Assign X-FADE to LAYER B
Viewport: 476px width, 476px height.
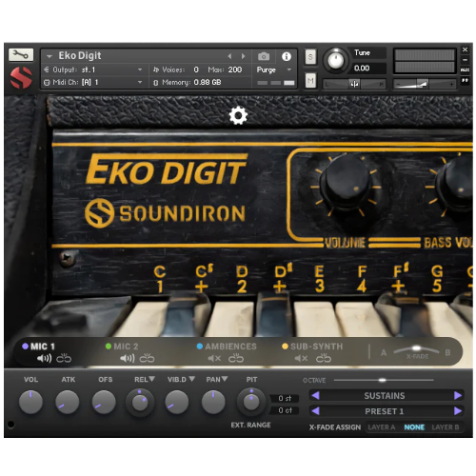coord(446,427)
